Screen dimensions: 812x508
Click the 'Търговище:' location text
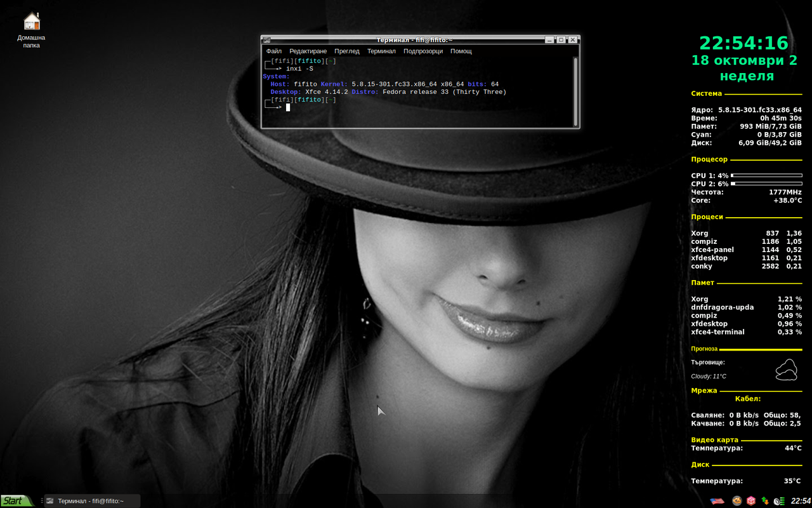(x=708, y=363)
